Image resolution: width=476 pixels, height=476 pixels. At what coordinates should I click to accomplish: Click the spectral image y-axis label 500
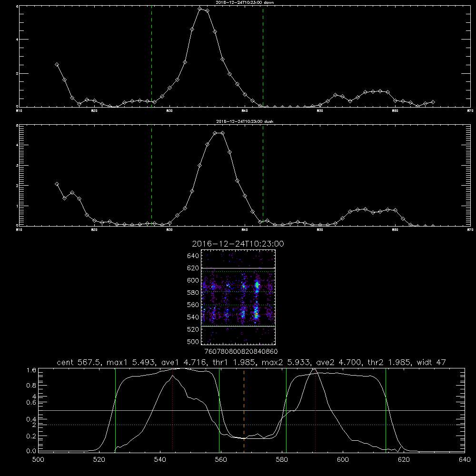click(x=193, y=341)
